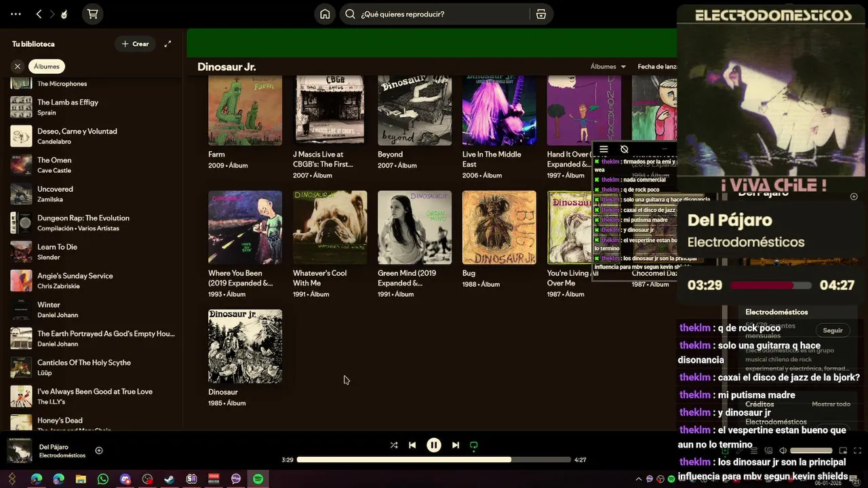
Task: Open Winter by Daniel Johann
Action: pos(92,310)
